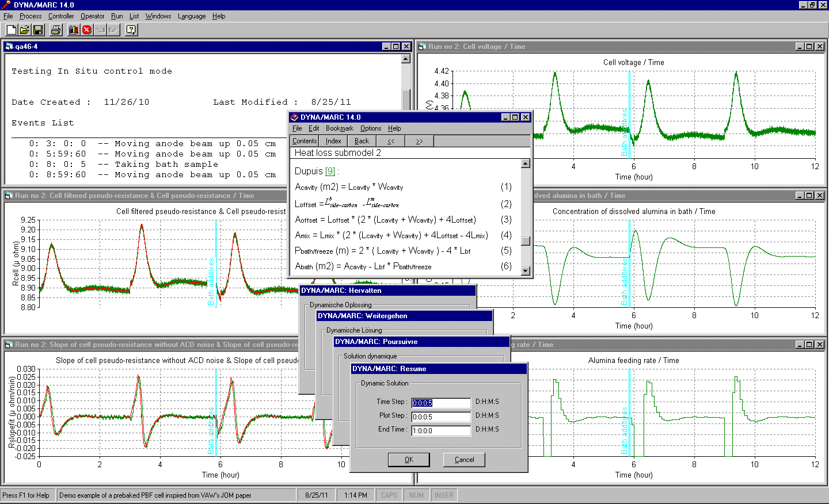The width and height of the screenshot is (829, 504).
Task: Click the qa46-4 window title icon
Action: [x=9, y=47]
